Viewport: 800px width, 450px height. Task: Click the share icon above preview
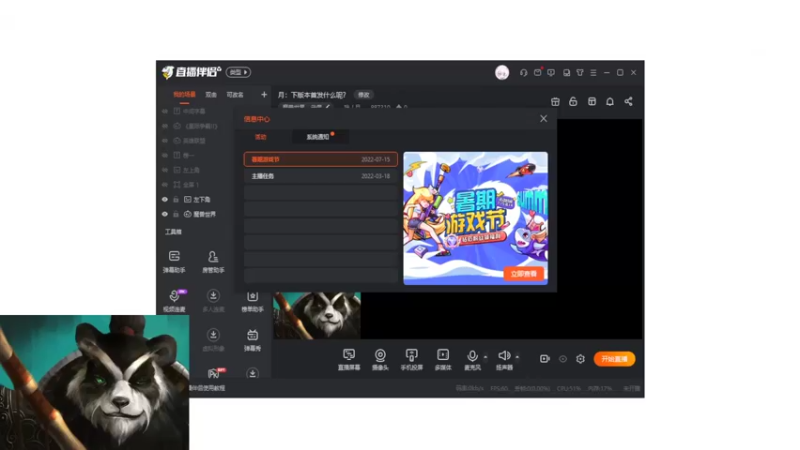tap(629, 102)
